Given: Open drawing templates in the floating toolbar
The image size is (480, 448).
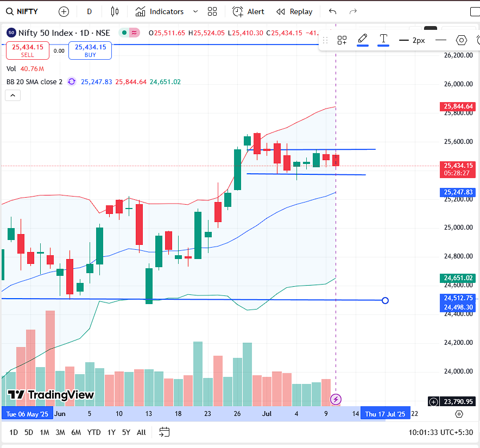Looking at the screenshot, I should [342, 40].
